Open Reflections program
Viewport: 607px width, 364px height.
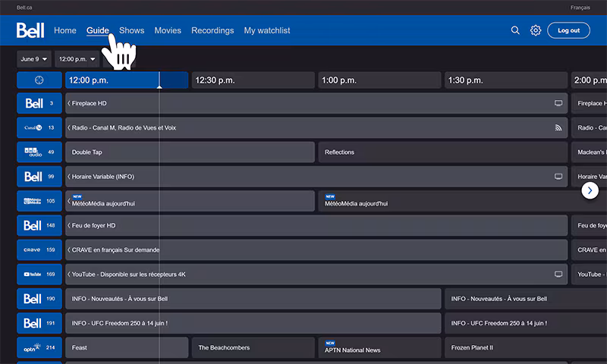pyautogui.click(x=443, y=152)
